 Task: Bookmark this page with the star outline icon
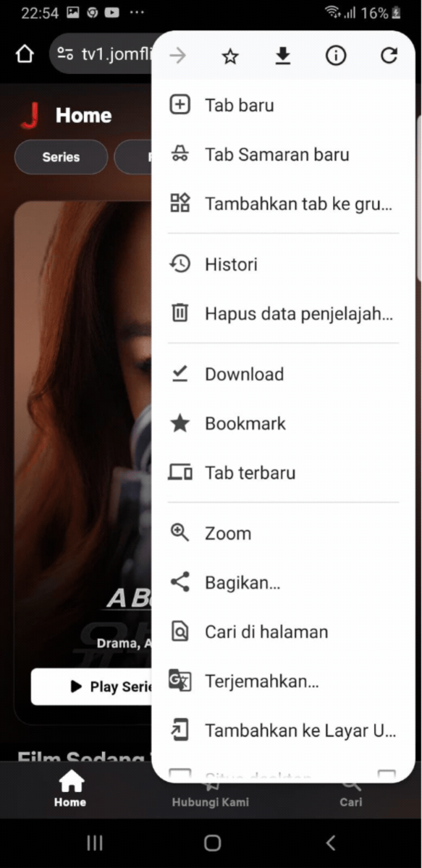coord(230,56)
